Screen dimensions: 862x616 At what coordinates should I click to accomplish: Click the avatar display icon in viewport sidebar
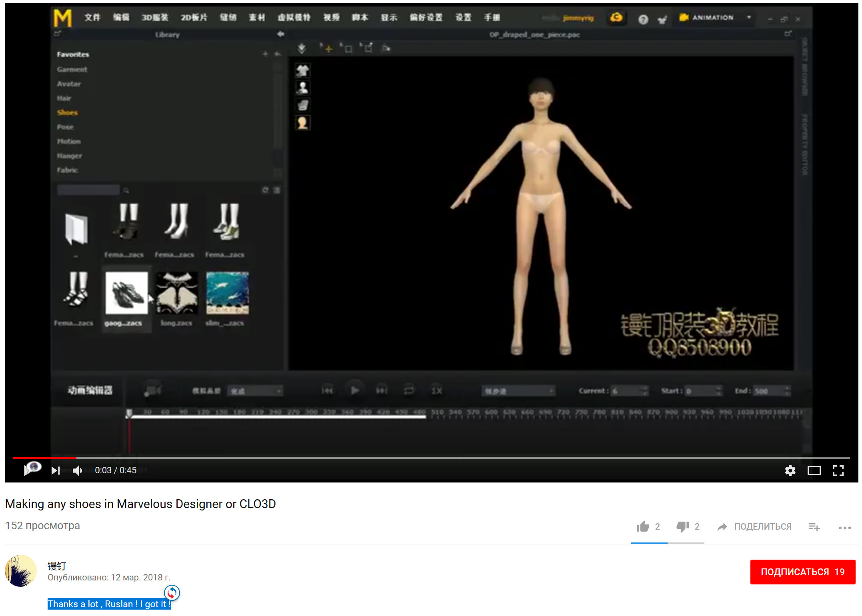click(x=302, y=88)
